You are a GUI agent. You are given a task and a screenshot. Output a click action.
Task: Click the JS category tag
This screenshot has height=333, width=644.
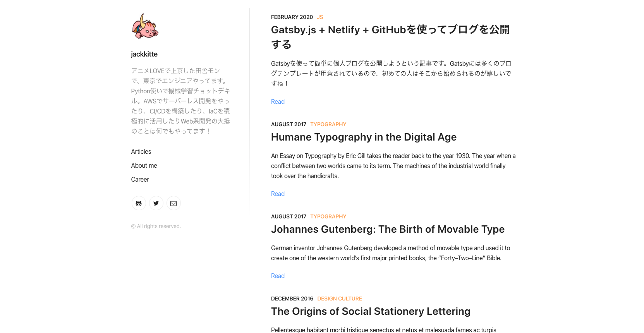point(320,17)
